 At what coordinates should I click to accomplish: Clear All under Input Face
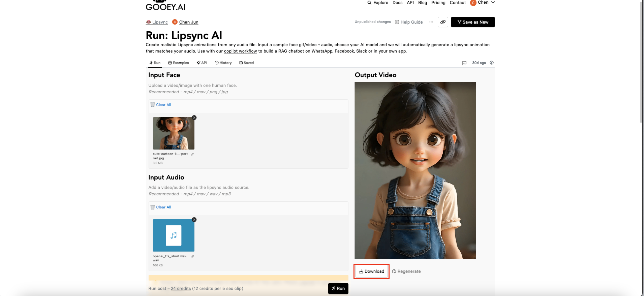163,105
